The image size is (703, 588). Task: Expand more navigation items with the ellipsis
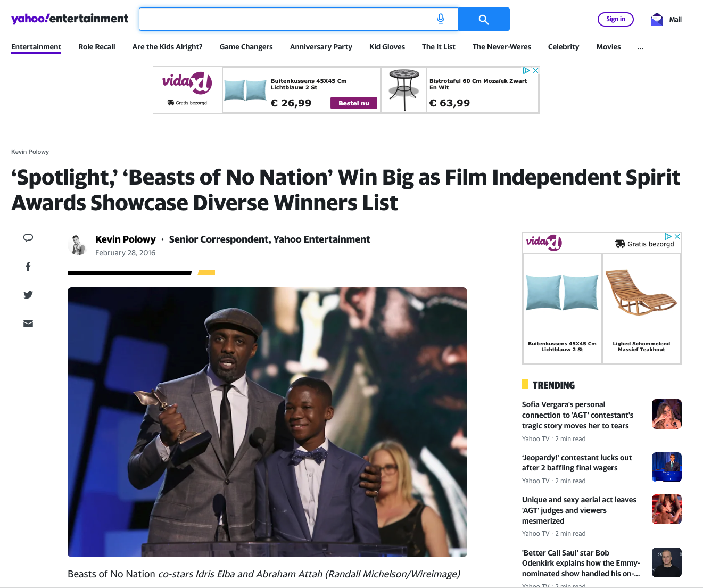[x=640, y=47]
